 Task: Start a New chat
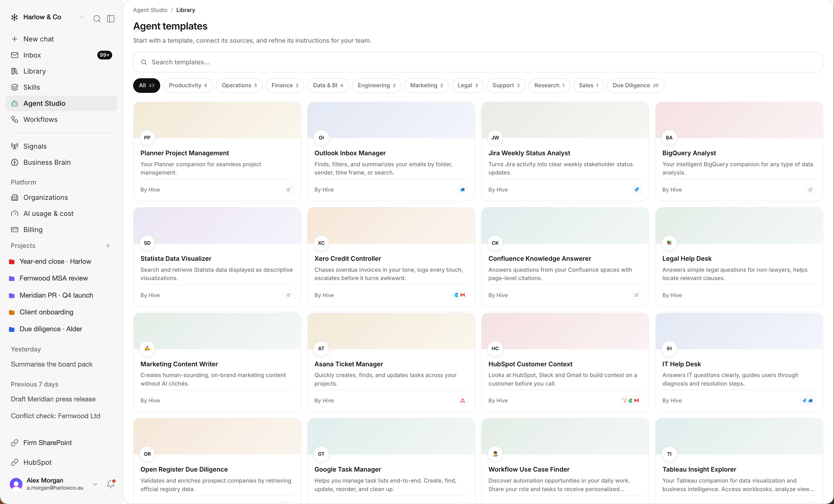coord(61,39)
